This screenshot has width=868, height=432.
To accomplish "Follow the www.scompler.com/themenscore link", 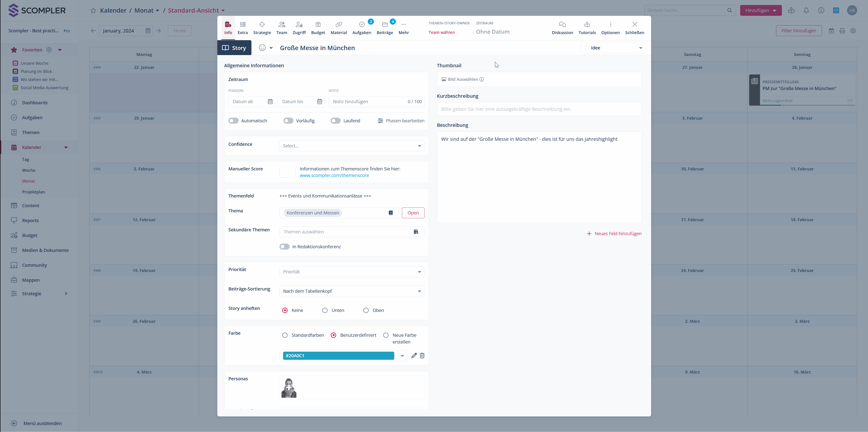I will pos(334,175).
